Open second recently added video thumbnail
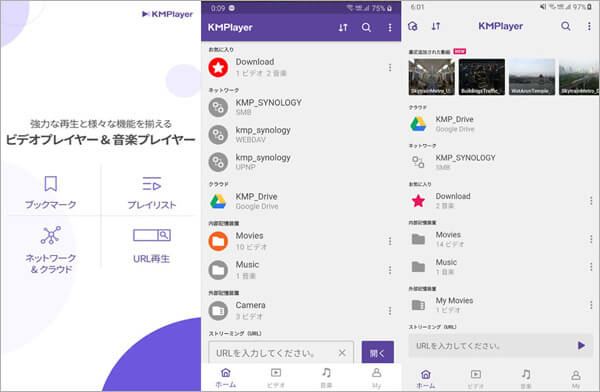This screenshot has width=600, height=392. click(482, 77)
